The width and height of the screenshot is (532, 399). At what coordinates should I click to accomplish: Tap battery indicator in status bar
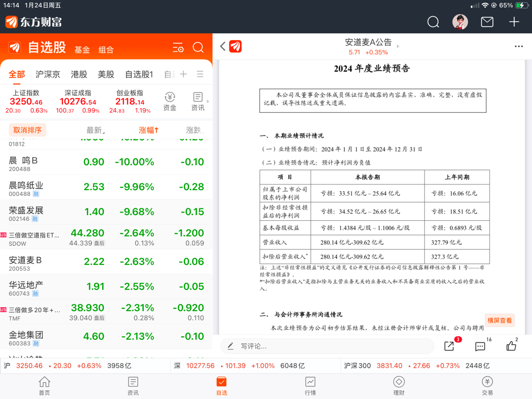(x=521, y=5)
